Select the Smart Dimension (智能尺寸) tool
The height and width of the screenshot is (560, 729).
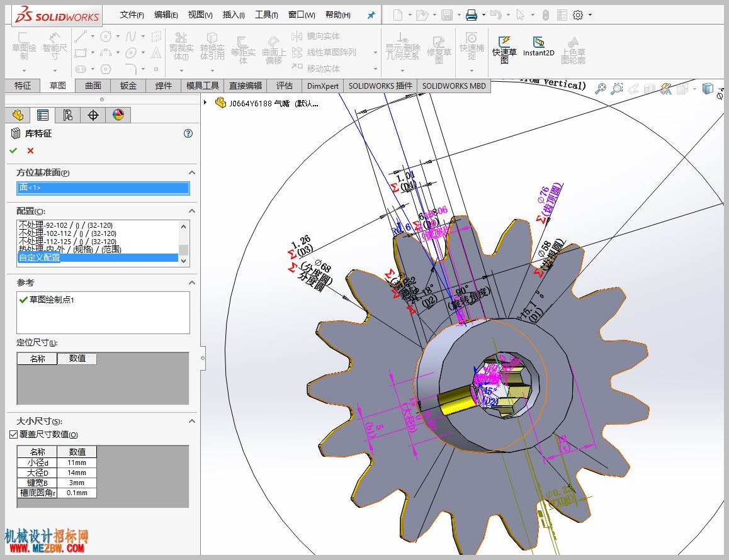pos(54,45)
